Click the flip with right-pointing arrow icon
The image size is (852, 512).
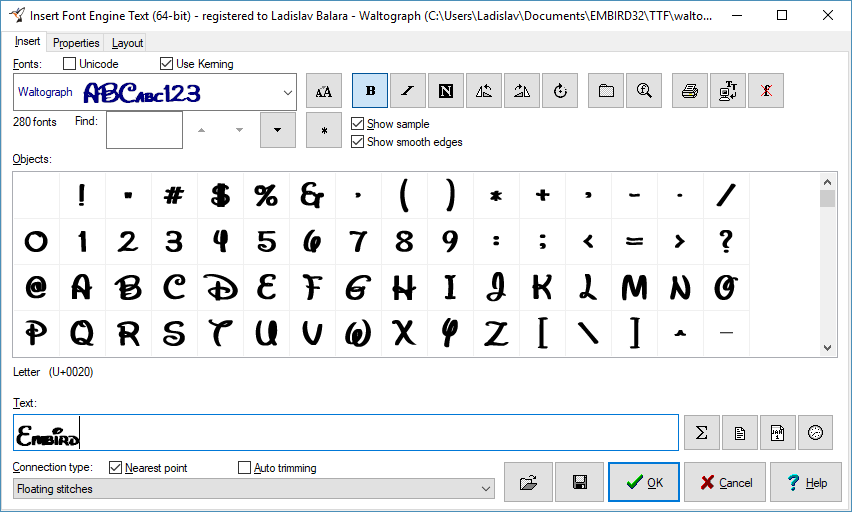522,91
